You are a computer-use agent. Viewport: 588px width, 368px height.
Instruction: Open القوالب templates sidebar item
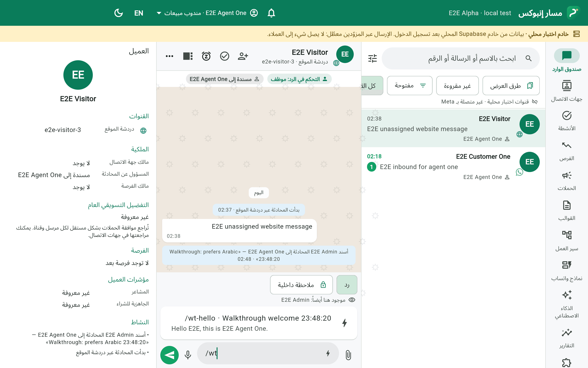click(x=567, y=211)
